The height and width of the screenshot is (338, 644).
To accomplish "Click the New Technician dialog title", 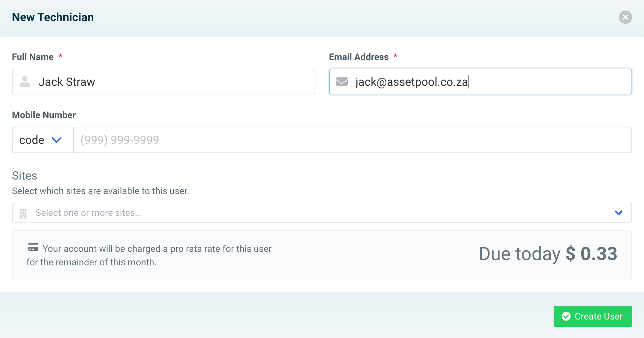I will [53, 17].
